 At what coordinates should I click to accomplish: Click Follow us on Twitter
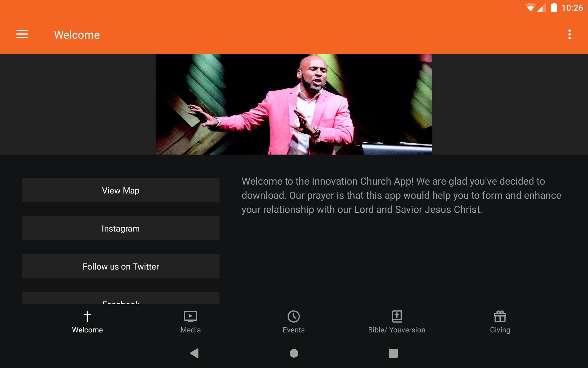click(x=121, y=266)
